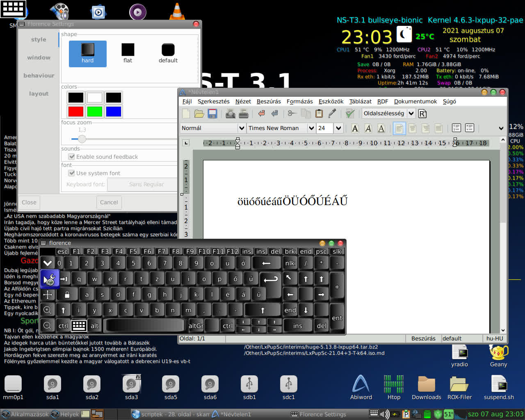The width and height of the screenshot is (525, 420).
Task: Expand the toolbar overflow chevron in AbiWord
Action: point(501,128)
